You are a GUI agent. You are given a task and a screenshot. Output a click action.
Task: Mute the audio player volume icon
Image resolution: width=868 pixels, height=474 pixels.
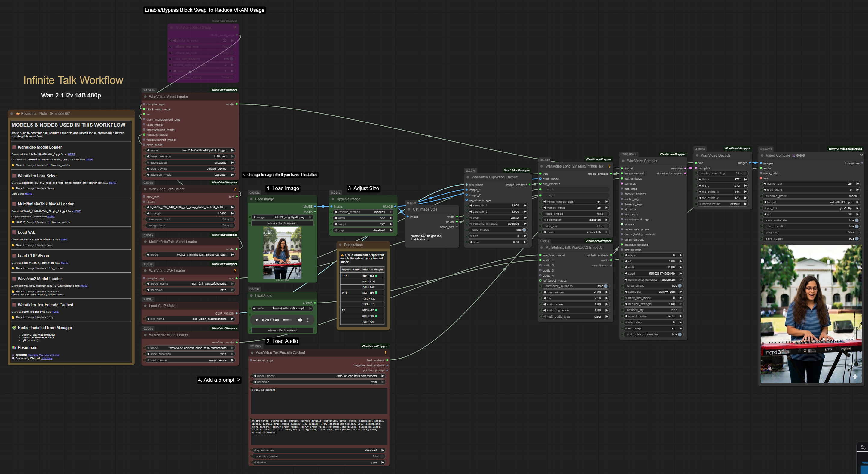[300, 320]
